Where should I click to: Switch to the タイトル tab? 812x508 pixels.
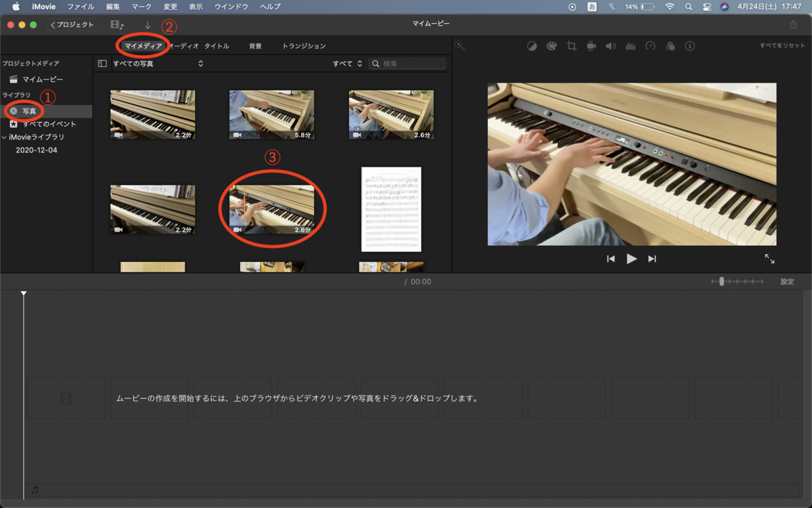coord(217,46)
